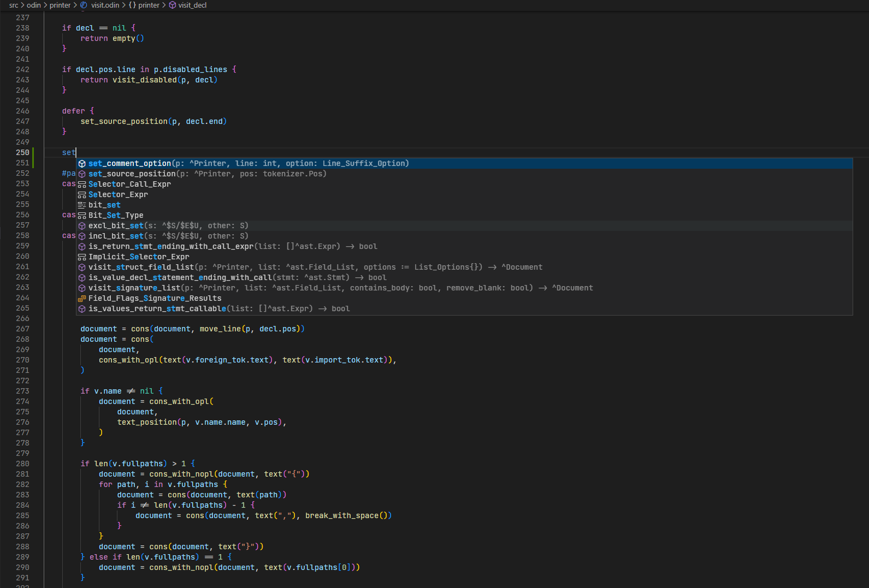Select the excl_bit_set autocomplete suggestion
Image resolution: width=869 pixels, height=588 pixels.
(x=116, y=226)
